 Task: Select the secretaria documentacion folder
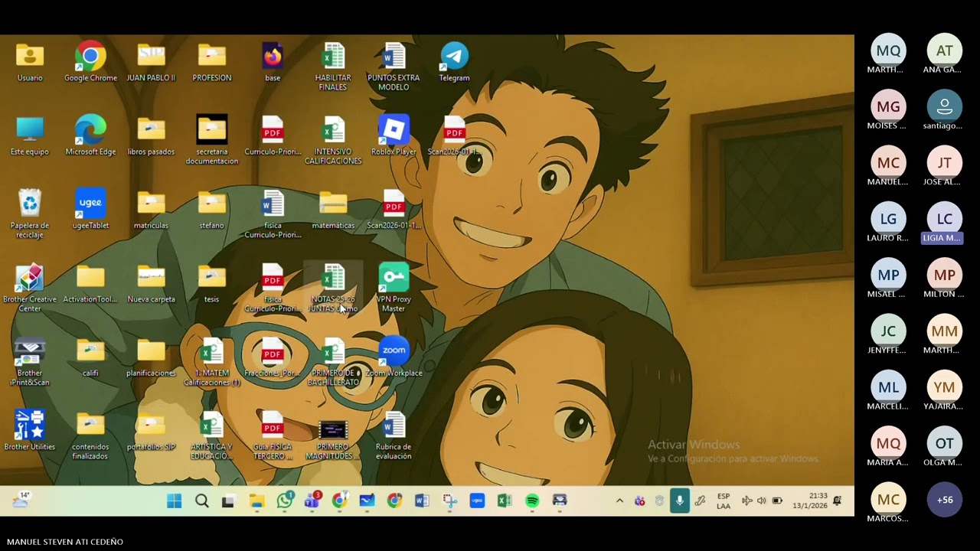[x=212, y=141]
